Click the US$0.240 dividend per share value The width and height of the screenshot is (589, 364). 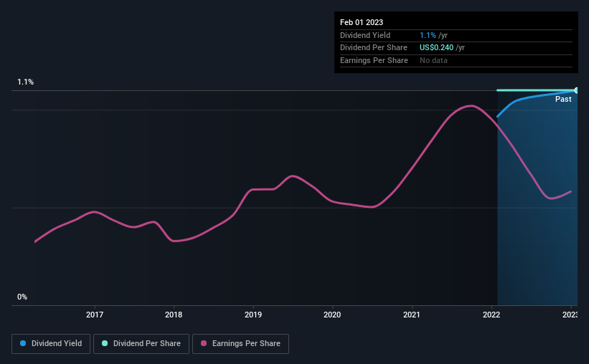tap(436, 48)
